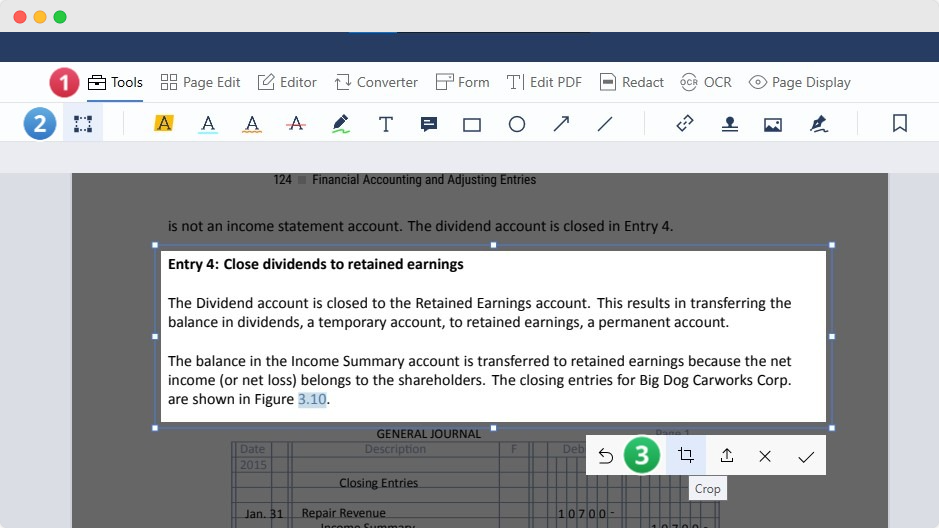Export the selected area
The height and width of the screenshot is (528, 939).
tap(726, 456)
